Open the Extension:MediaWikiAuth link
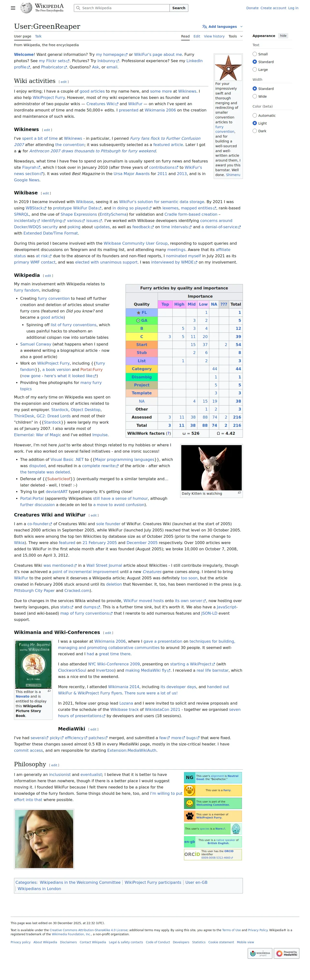This screenshot has width=310, height=980. (131, 751)
